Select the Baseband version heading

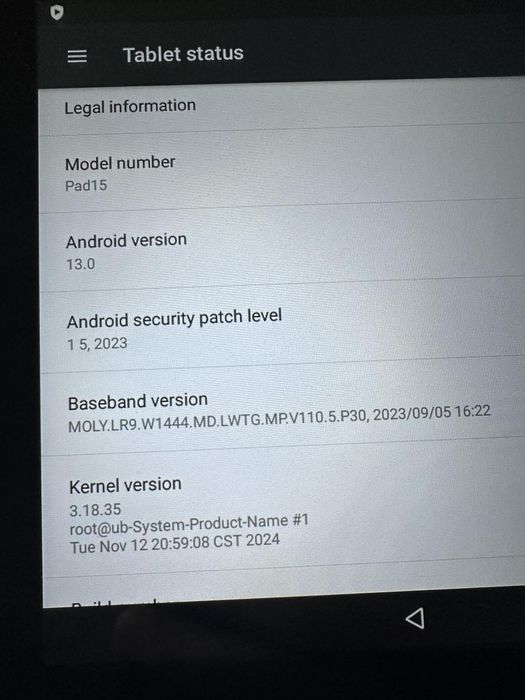pyautogui.click(x=138, y=401)
